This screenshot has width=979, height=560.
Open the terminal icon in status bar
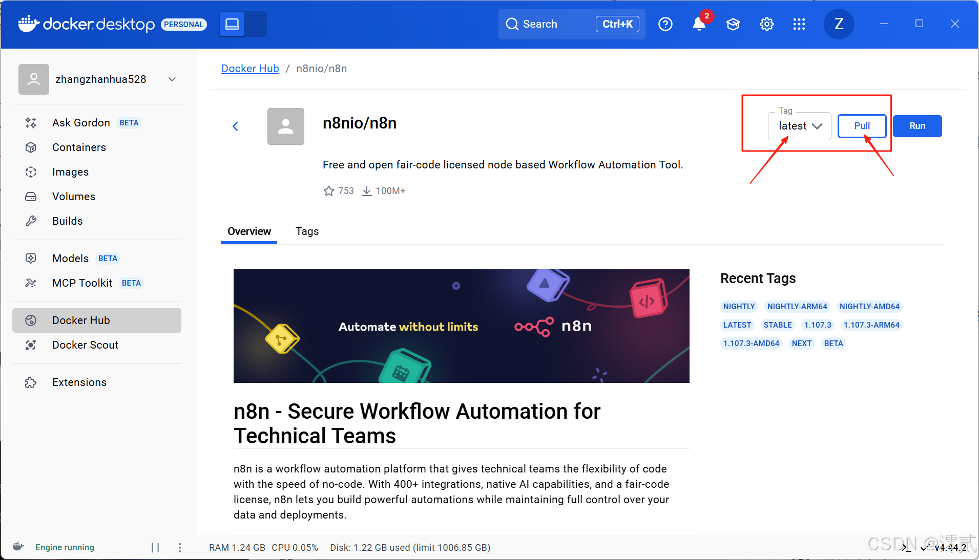(x=907, y=548)
